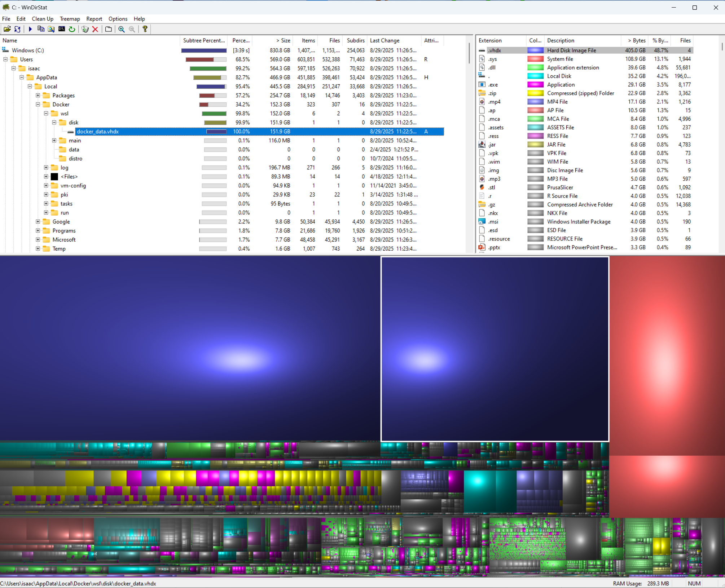Click the Delete to Recycle Bin icon
The image size is (725, 588).
point(85,29)
